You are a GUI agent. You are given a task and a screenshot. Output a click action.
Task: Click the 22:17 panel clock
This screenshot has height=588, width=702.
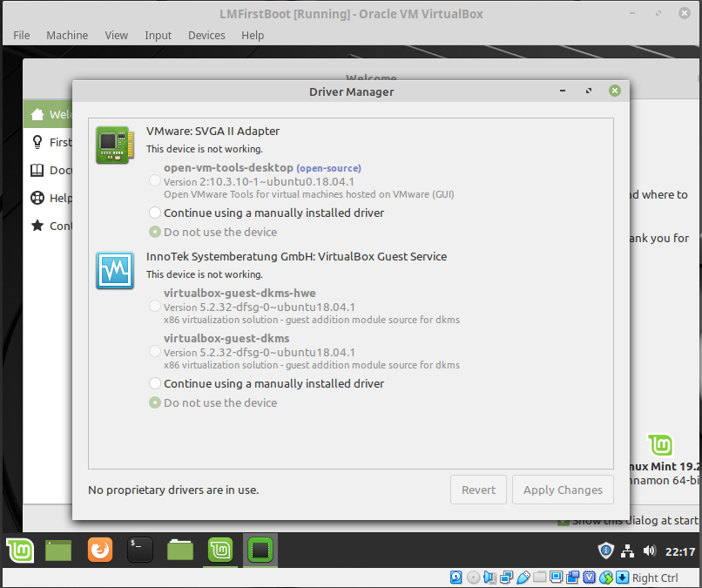point(680,551)
